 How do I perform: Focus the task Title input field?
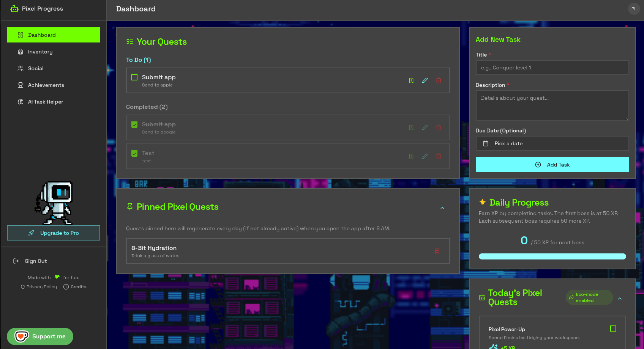(x=552, y=68)
